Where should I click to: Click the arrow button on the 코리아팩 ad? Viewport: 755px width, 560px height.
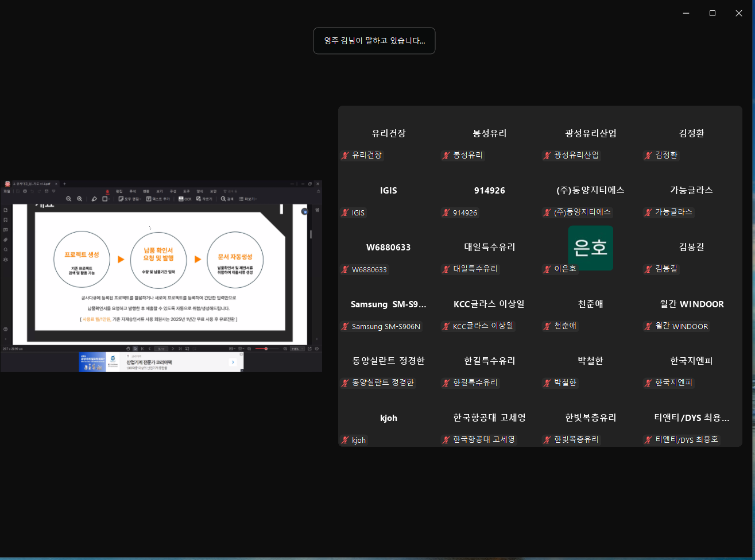click(x=233, y=362)
